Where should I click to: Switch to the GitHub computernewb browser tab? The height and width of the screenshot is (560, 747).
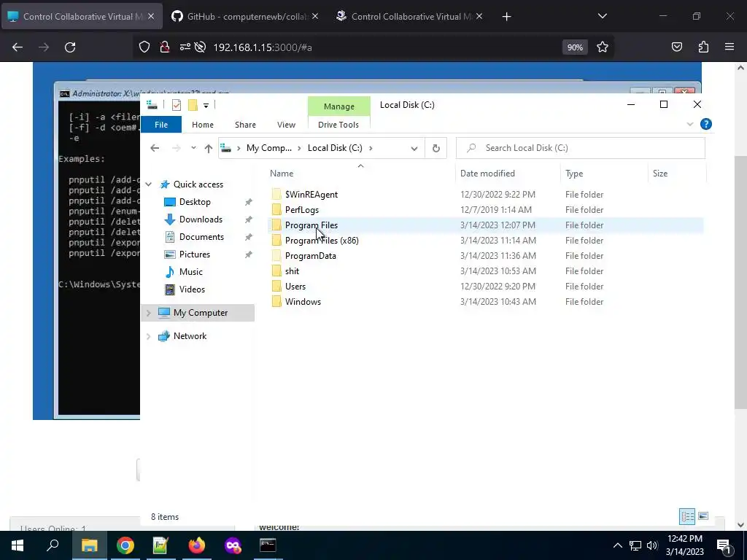tap(245, 16)
